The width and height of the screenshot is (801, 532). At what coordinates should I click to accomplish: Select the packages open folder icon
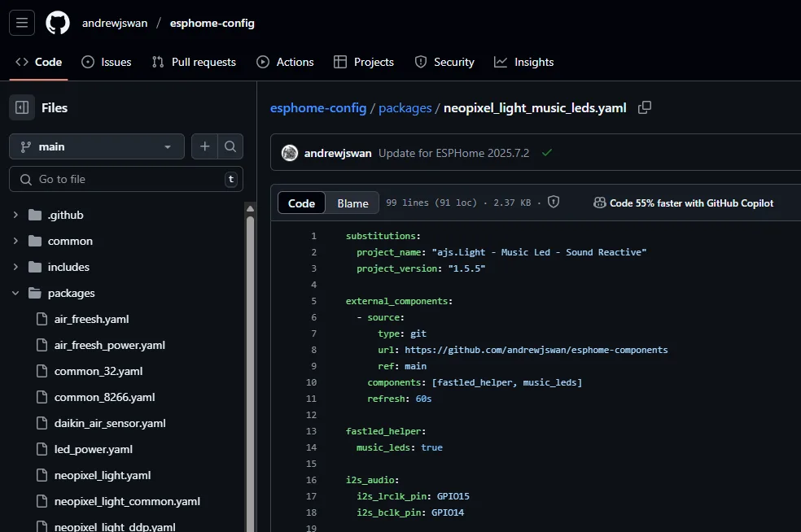tap(35, 293)
